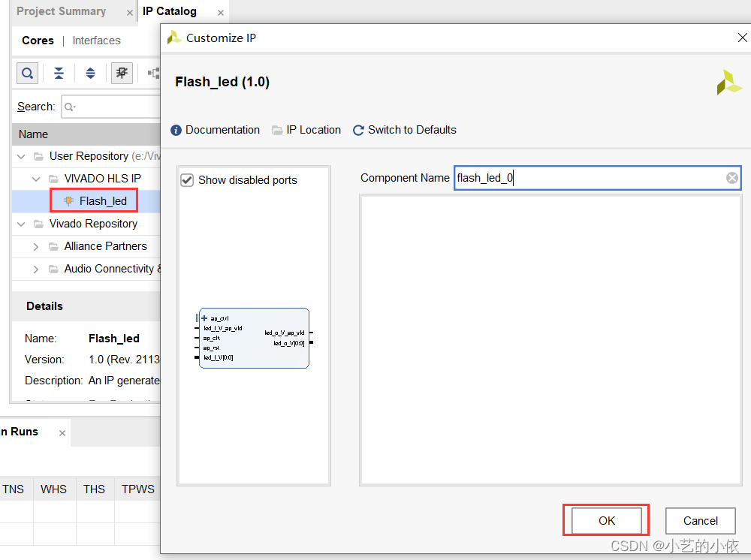751x560 pixels.
Task: Click the WHS column header
Action: (53, 489)
